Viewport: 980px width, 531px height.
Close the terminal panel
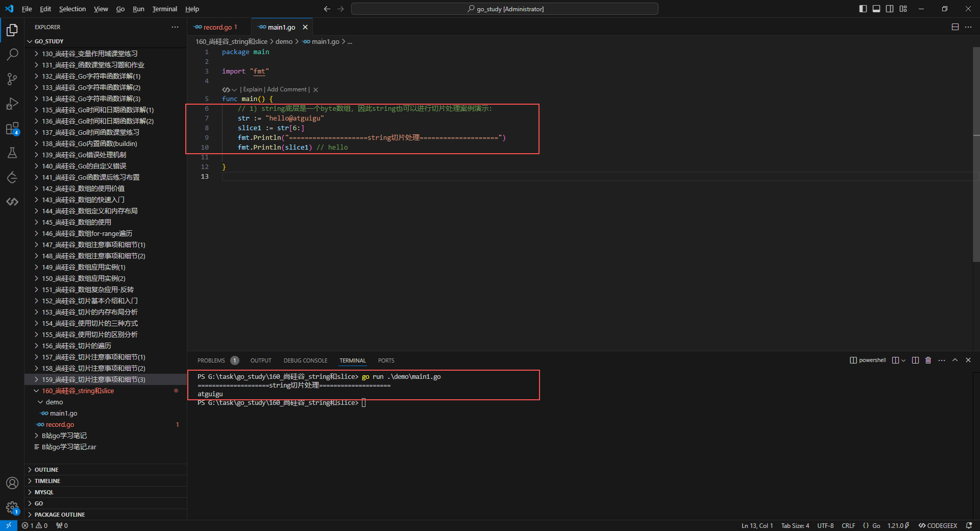pos(968,360)
